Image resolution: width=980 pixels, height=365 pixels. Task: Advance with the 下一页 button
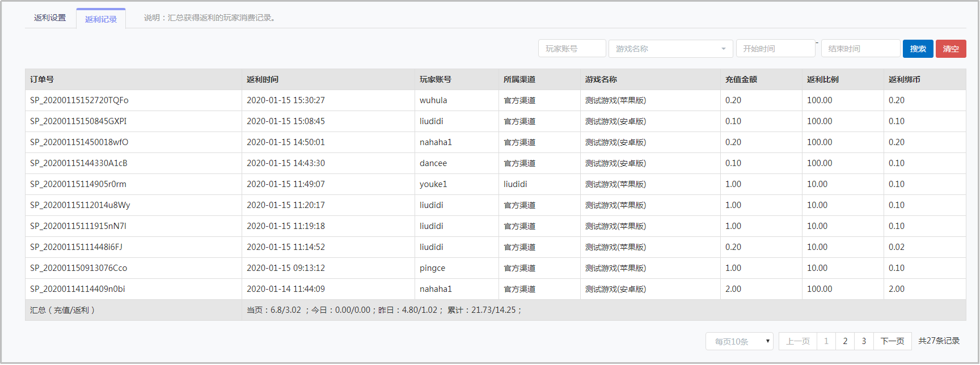pyautogui.click(x=893, y=341)
